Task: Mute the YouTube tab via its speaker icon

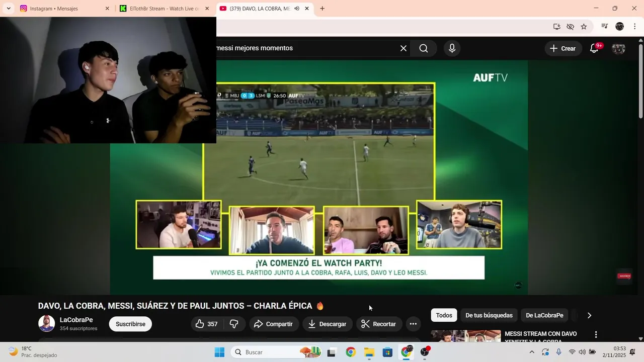Action: coord(296,9)
